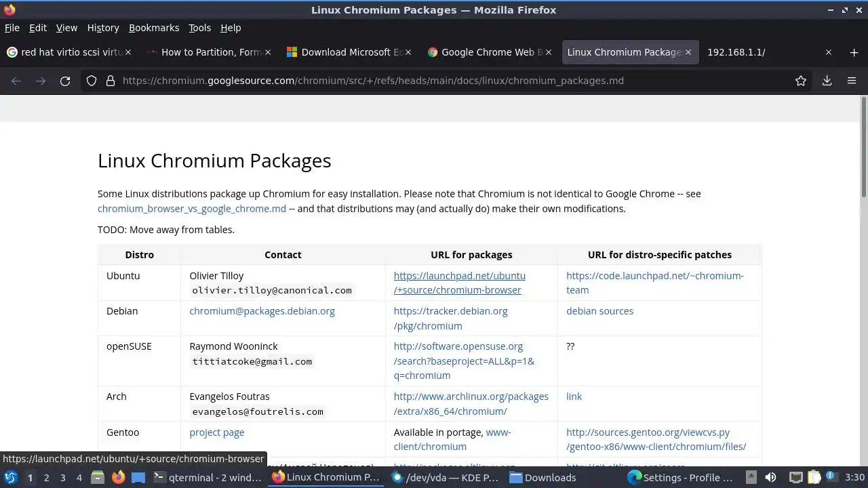Open chromium_browser_vs_google_chrome.md link

(x=192, y=209)
